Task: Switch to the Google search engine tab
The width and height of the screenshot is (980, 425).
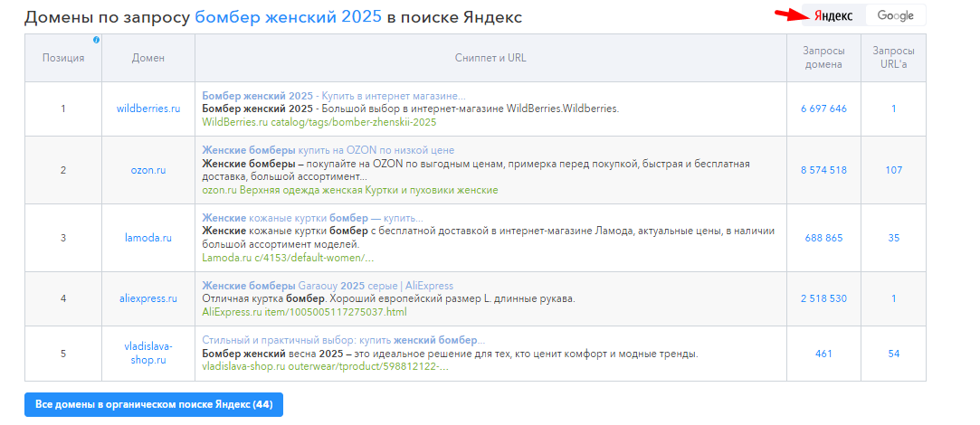Action: click(x=895, y=15)
